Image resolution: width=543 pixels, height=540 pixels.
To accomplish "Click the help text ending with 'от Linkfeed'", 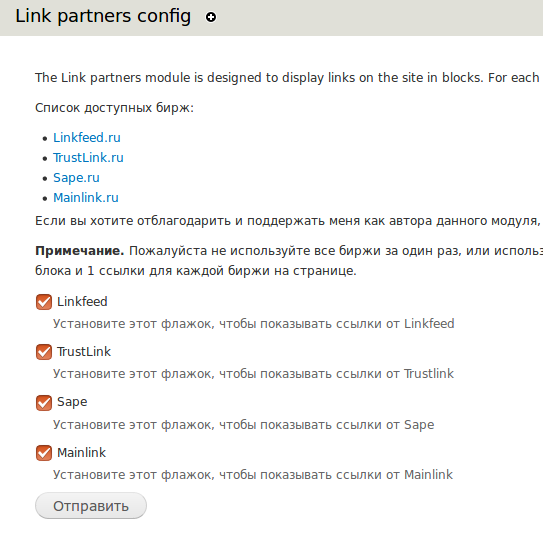I will (x=253, y=324).
